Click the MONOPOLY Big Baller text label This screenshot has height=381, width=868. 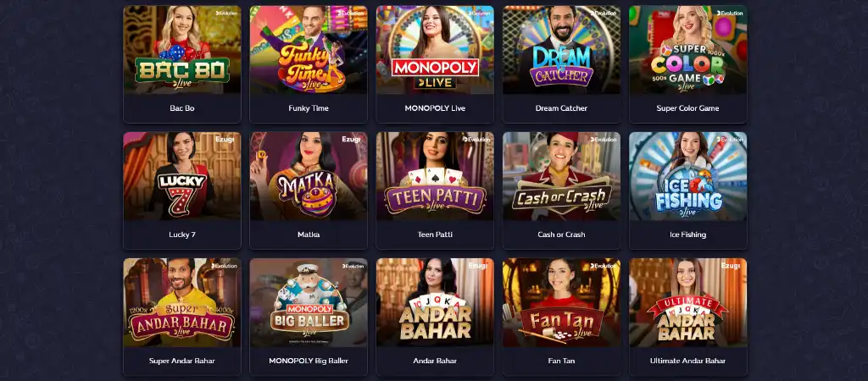(309, 361)
